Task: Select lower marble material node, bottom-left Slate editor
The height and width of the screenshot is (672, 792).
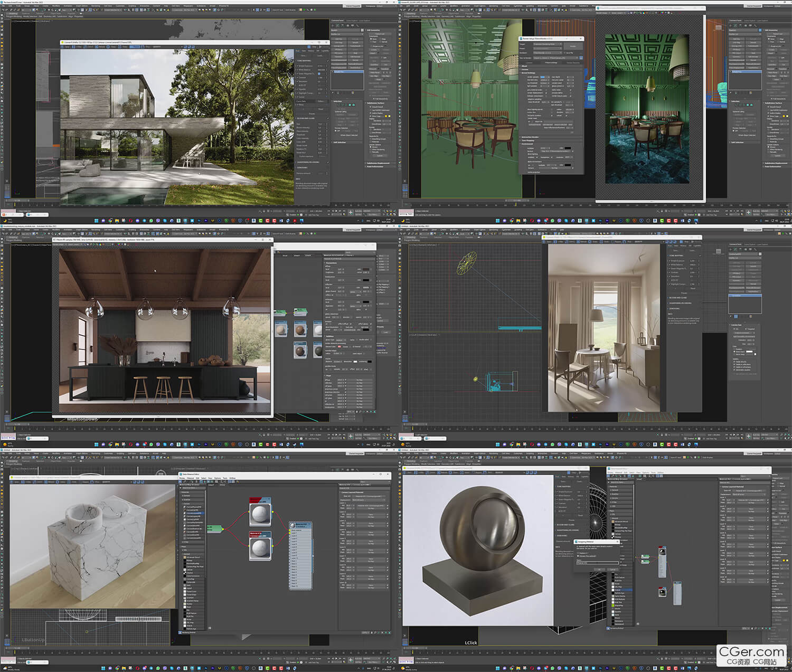Action: pyautogui.click(x=260, y=546)
